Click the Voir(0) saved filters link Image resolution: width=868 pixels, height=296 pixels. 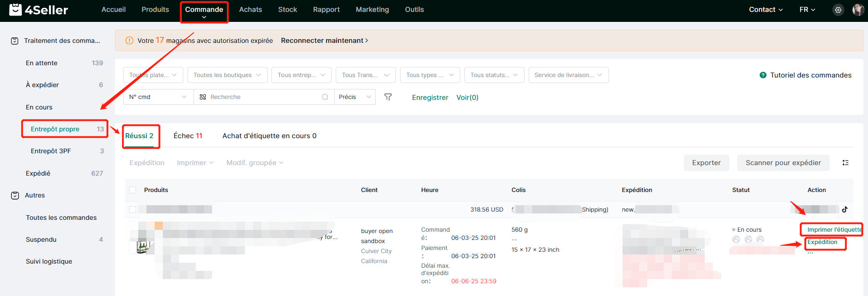(468, 98)
